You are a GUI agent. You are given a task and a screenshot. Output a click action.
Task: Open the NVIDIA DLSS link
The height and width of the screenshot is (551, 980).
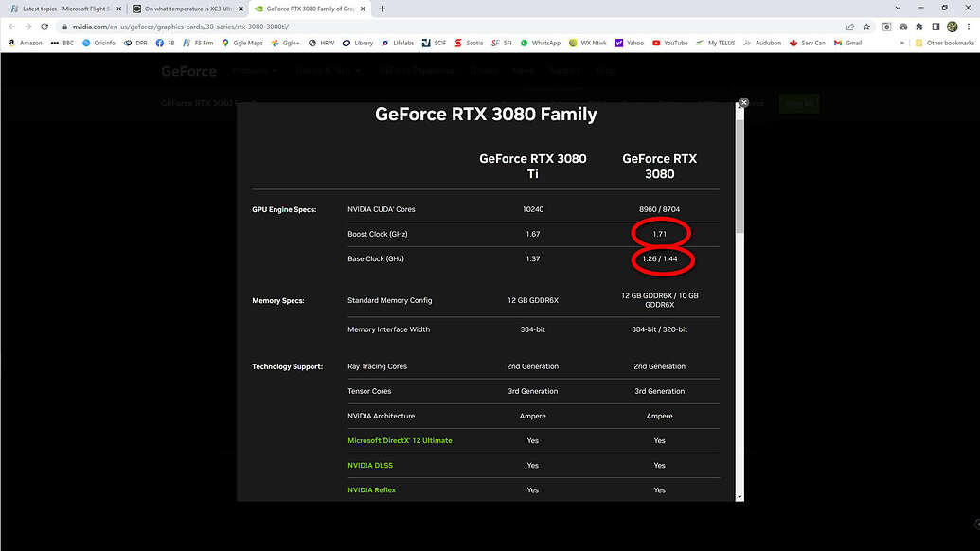tap(369, 465)
